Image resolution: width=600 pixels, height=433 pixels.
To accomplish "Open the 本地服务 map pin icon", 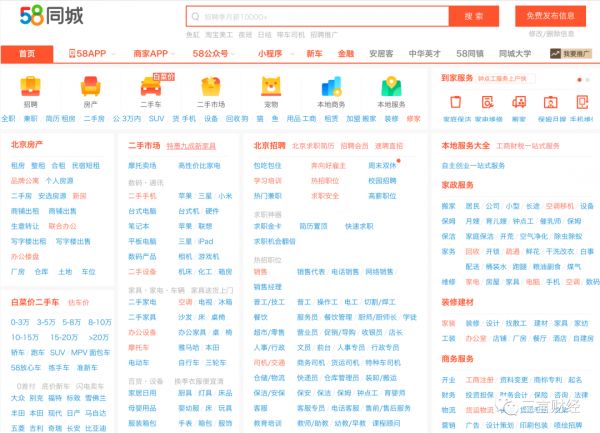I will [391, 88].
